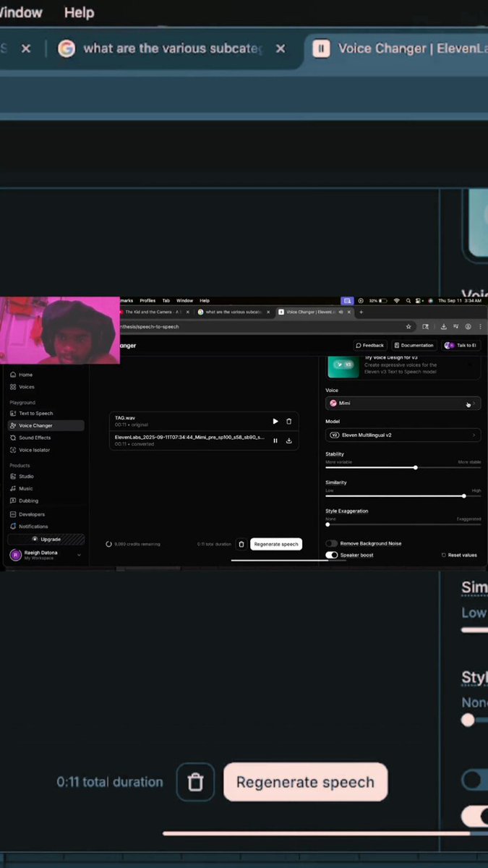Viewport: 488px width, 868px height.
Task: Click the inset address bar speech-to-speech URL
Action: click(149, 326)
